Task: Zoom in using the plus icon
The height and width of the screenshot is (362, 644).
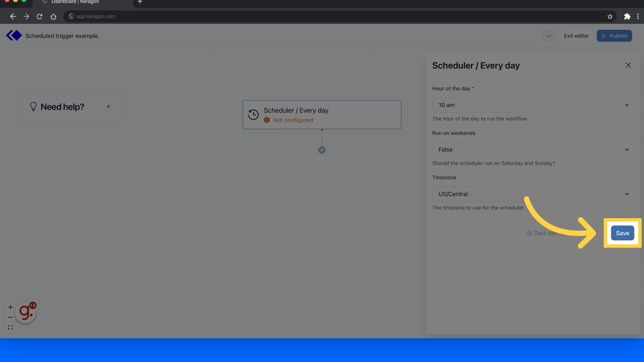Action: (x=10, y=307)
